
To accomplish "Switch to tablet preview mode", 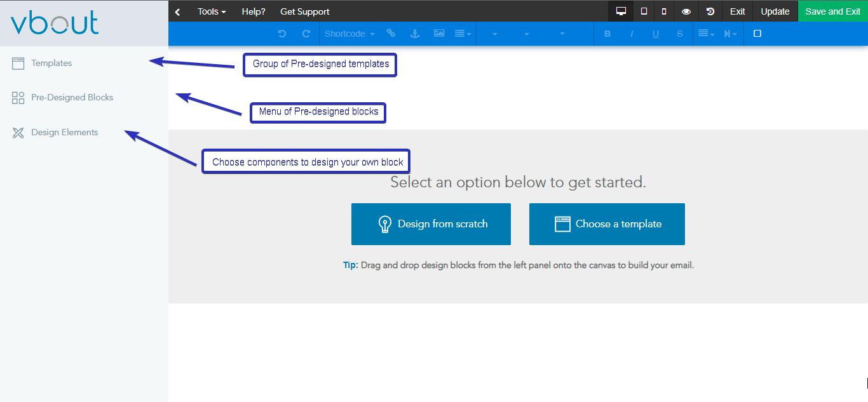I will point(644,11).
